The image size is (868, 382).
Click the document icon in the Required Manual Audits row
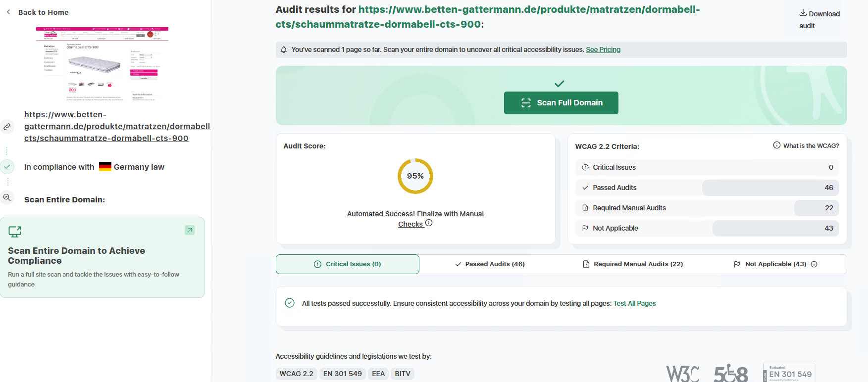tap(585, 208)
